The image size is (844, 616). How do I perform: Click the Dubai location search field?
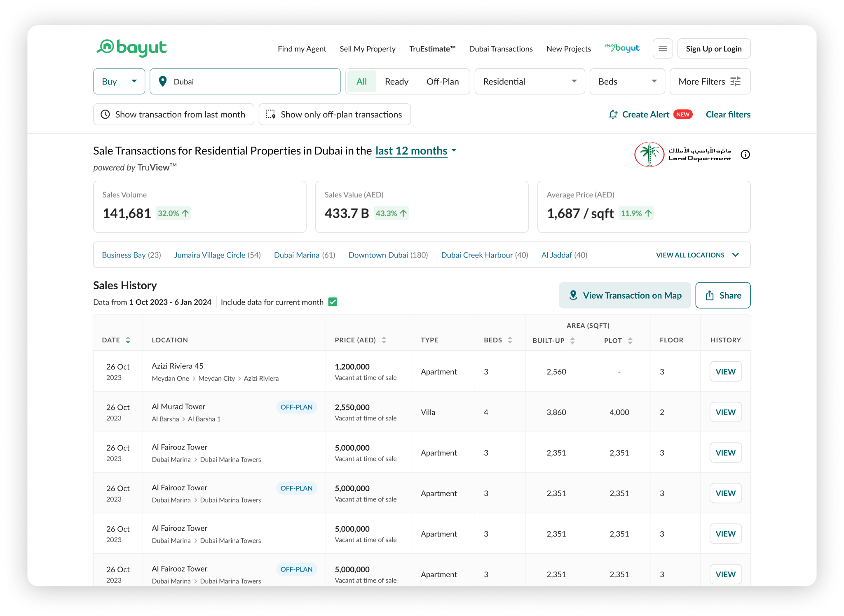point(245,82)
